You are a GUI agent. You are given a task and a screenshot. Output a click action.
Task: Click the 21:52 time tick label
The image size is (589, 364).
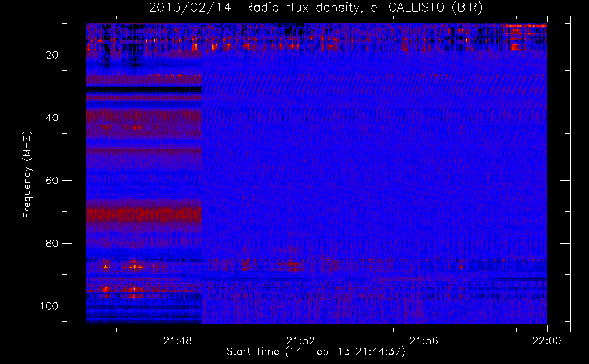(x=301, y=341)
